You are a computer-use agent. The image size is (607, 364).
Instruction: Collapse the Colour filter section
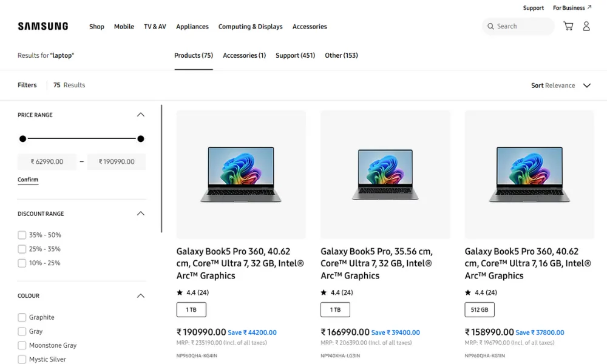click(141, 296)
